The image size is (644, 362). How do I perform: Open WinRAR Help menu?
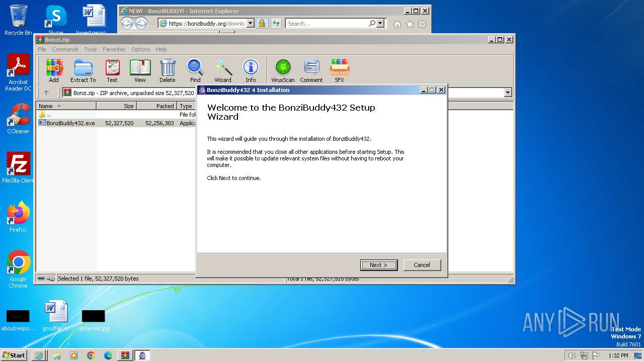click(161, 49)
